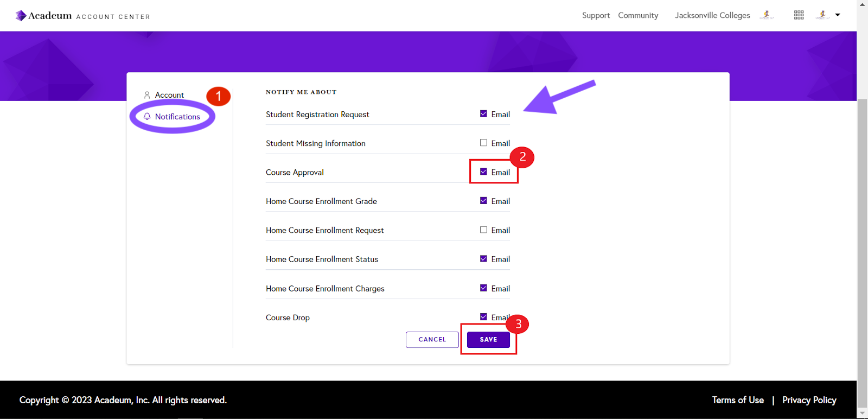Click the copyright 2023 Acadeum text

(x=123, y=400)
